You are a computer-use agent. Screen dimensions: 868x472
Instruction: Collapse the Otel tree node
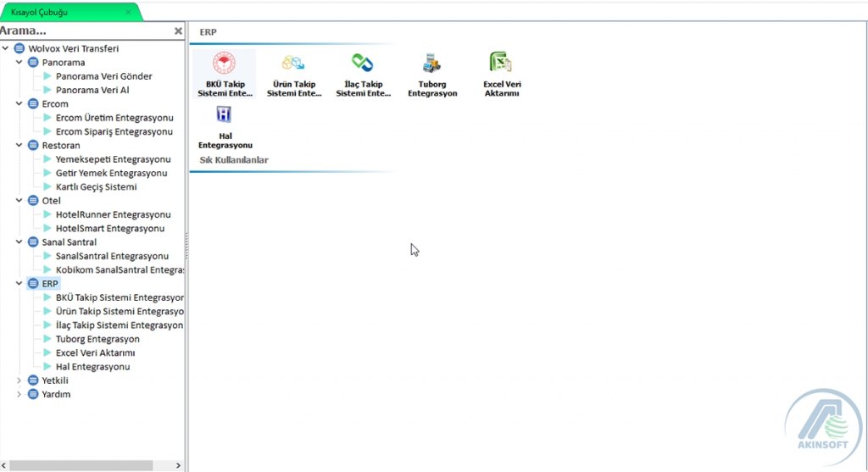pos(19,201)
